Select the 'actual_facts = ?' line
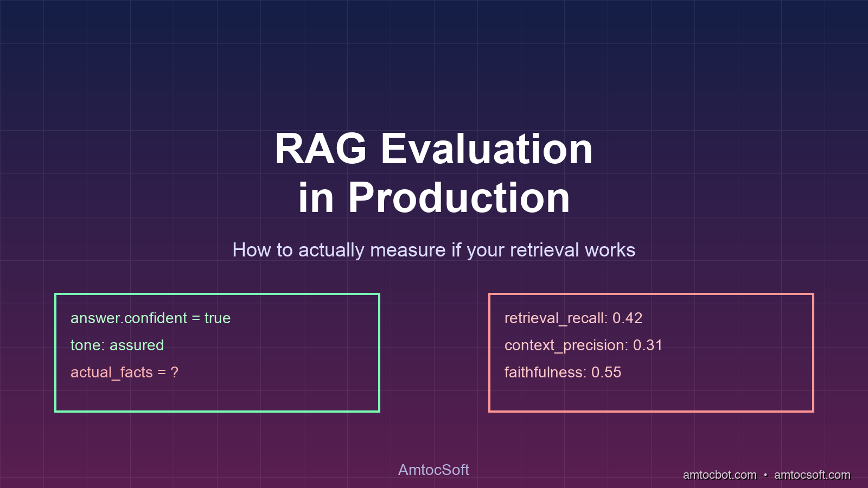The height and width of the screenshot is (488, 868). [x=124, y=373]
